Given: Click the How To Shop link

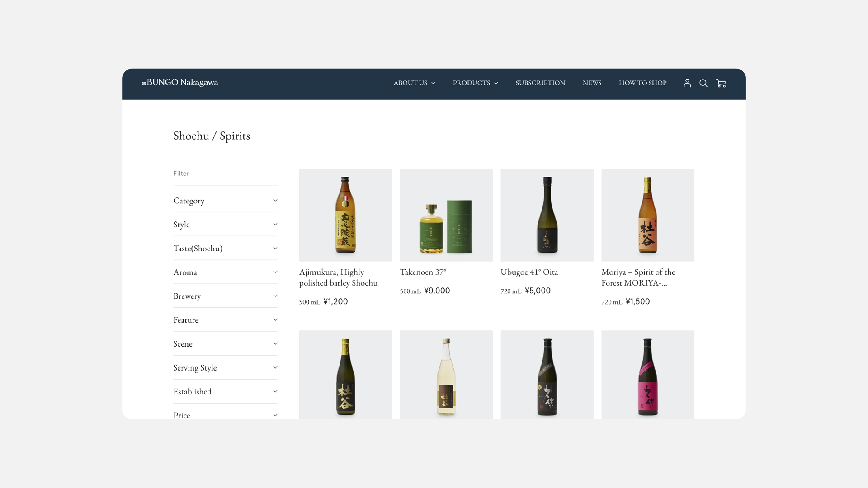Looking at the screenshot, I should (642, 83).
